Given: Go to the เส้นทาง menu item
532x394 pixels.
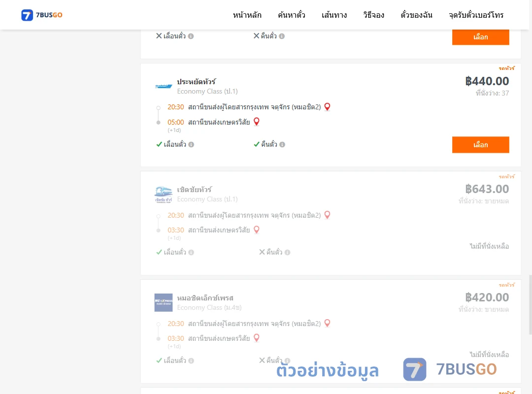Looking at the screenshot, I should (334, 15).
